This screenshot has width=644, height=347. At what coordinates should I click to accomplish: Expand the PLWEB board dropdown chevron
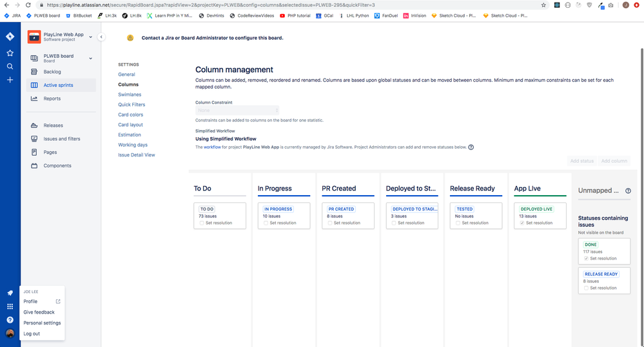[x=91, y=58]
